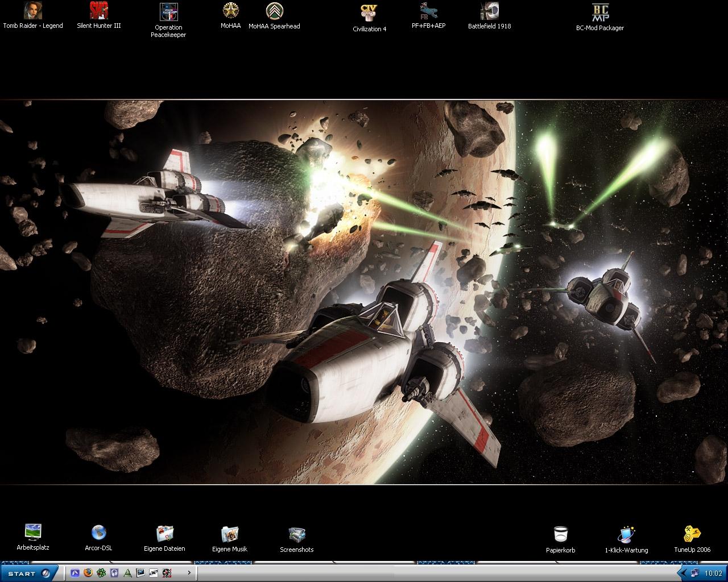The height and width of the screenshot is (582, 728).
Task: Launch the 1-Klick-Wartung shortcut
Action: tap(626, 539)
